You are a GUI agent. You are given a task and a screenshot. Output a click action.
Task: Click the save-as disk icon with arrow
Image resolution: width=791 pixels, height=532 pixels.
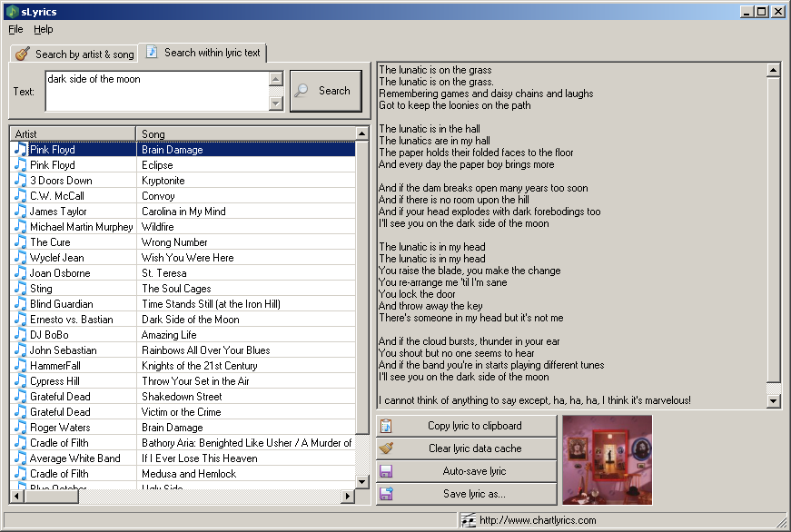(387, 494)
